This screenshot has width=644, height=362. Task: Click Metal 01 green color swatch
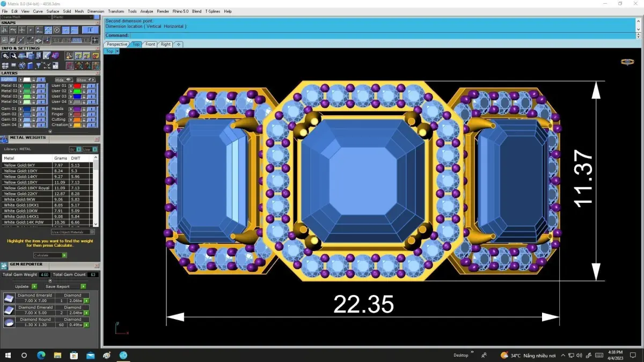[27, 86]
